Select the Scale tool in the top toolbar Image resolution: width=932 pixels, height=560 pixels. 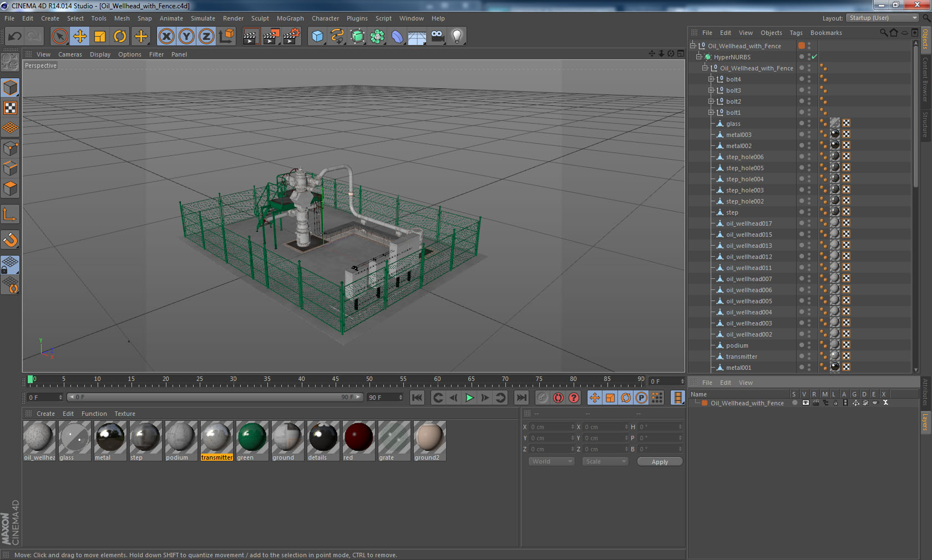point(100,37)
